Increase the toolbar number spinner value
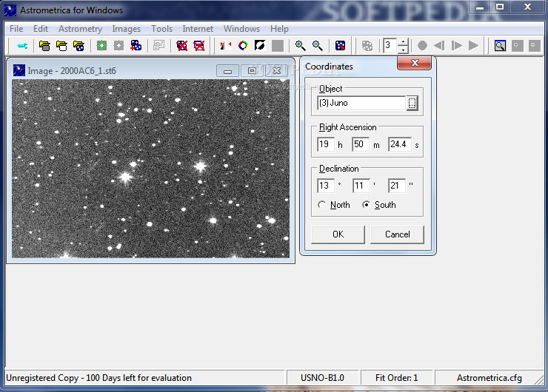The height and width of the screenshot is (392, 548). 404,42
